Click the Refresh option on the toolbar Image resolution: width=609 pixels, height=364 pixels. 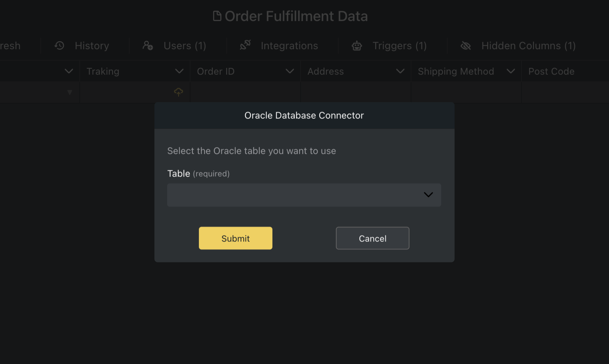point(10,45)
